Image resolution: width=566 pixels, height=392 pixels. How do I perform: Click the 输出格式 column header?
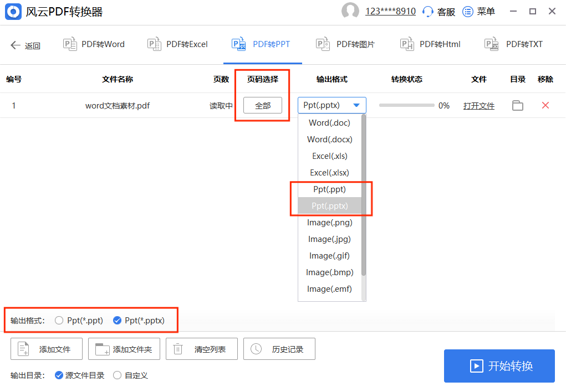(332, 79)
